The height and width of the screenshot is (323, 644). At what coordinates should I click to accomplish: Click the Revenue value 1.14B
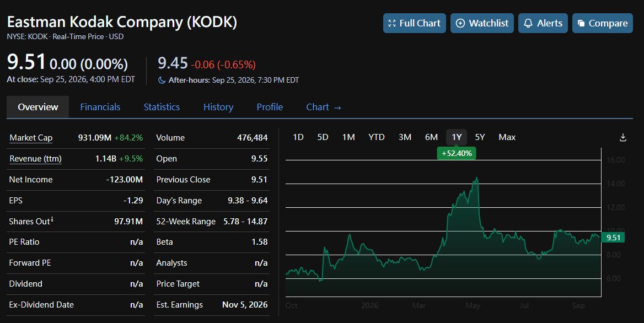[x=105, y=159]
